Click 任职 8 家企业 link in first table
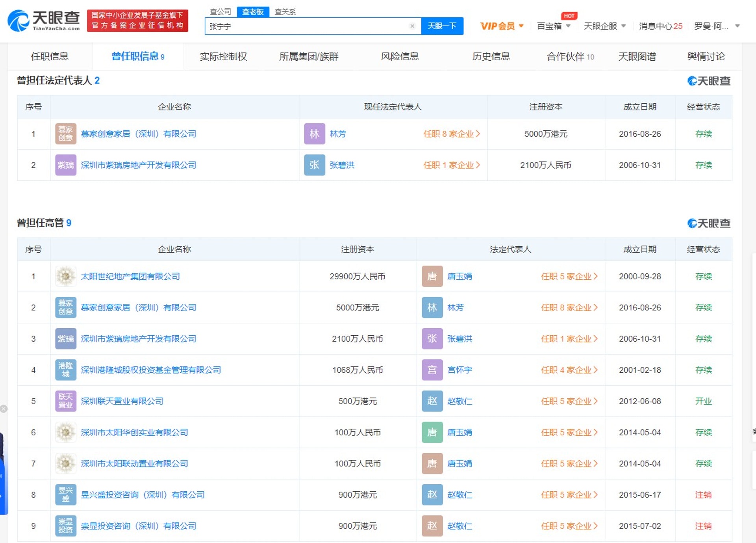The image size is (756, 543). (451, 134)
